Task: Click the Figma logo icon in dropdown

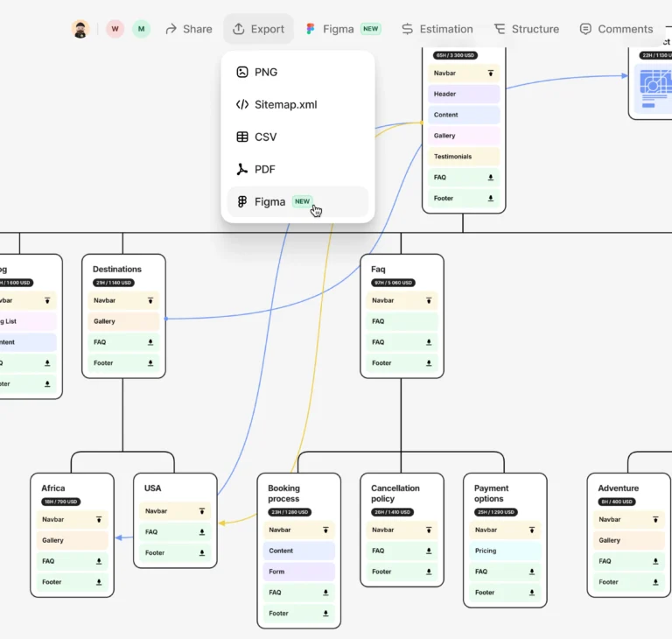Action: 242,201
